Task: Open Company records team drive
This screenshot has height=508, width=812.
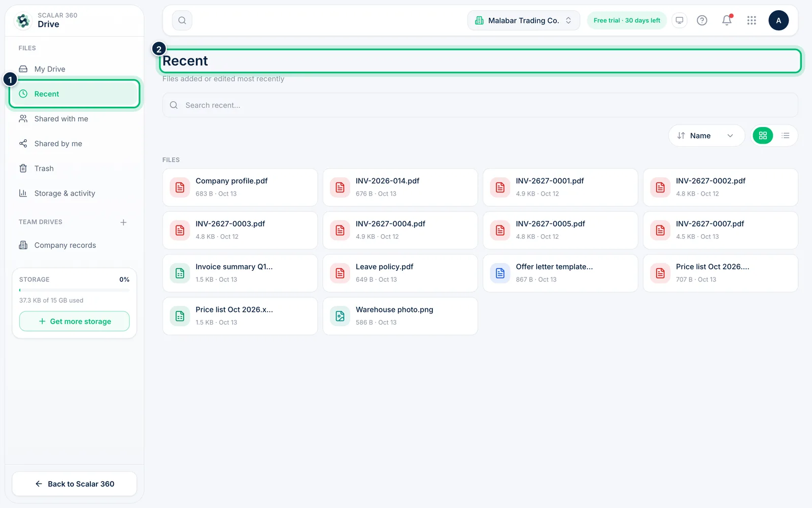Action: [74, 245]
